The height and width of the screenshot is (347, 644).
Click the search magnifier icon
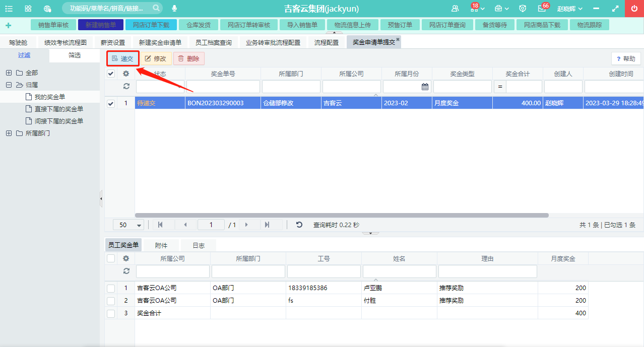[x=156, y=8]
